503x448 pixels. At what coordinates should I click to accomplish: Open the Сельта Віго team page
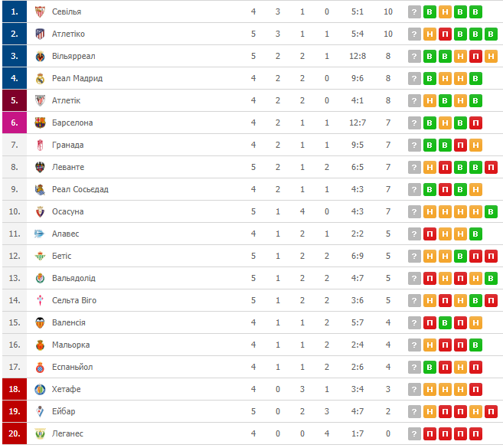pos(74,300)
